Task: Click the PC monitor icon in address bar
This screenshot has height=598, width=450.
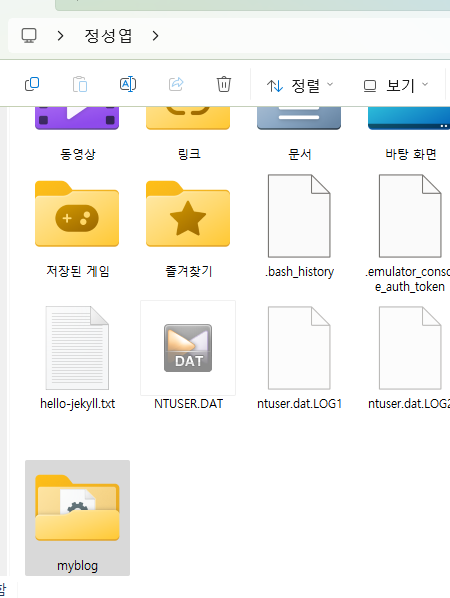Action: (x=29, y=35)
